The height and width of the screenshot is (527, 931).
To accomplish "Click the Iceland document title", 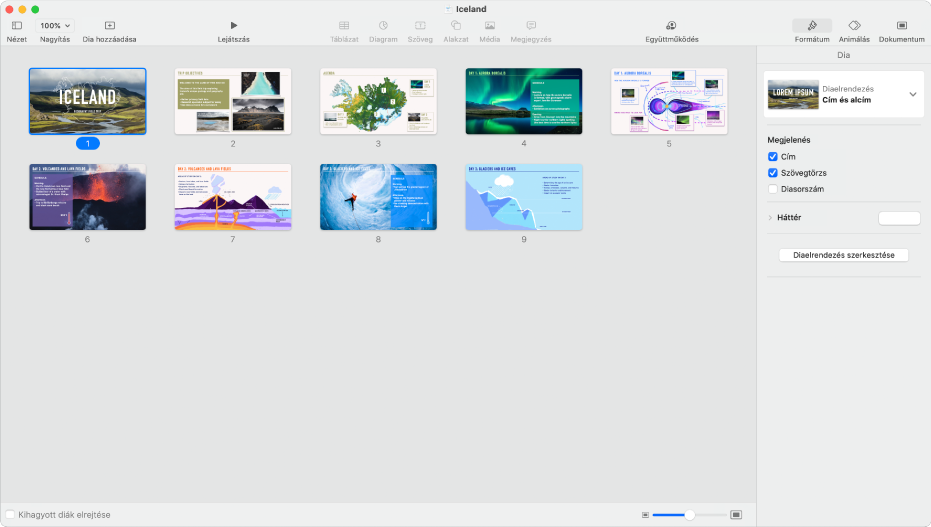I will click(471, 9).
